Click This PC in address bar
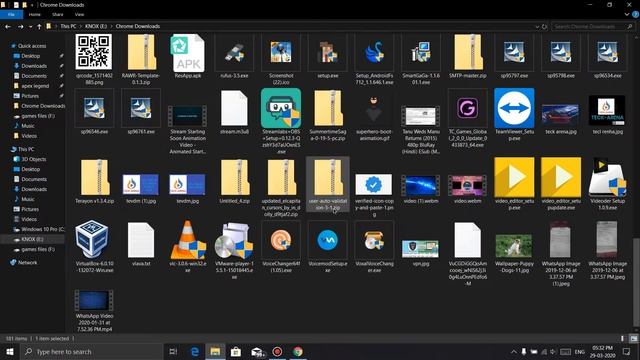This screenshot has width=640, height=360. (x=68, y=26)
